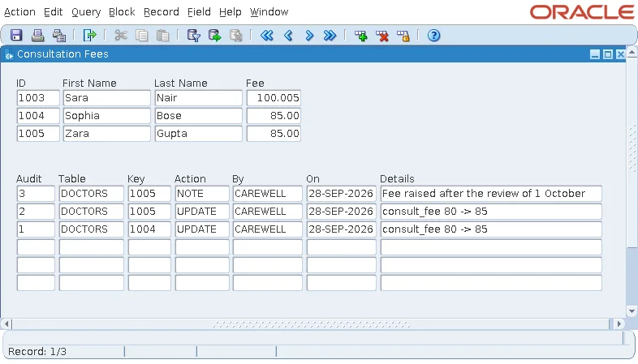Click the Consultation Fees window title icon
638x364 pixels.
point(9,54)
